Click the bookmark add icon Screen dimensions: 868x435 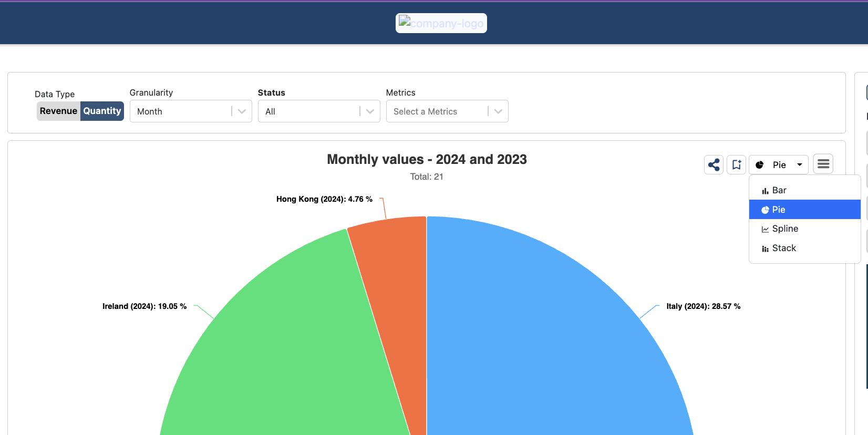736,165
